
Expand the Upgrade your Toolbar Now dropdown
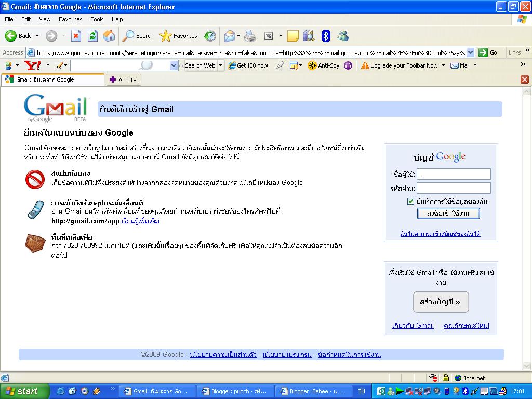pos(443,65)
